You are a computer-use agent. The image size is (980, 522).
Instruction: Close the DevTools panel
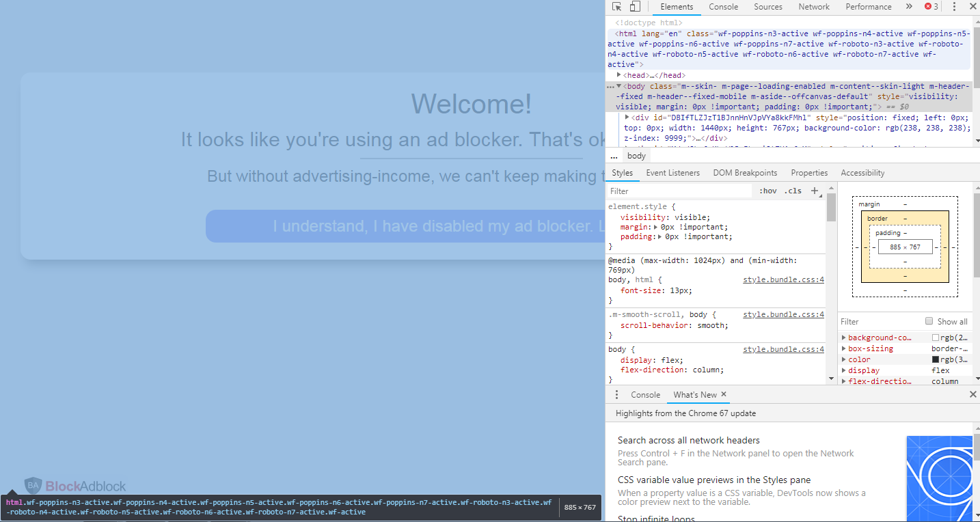coord(972,7)
